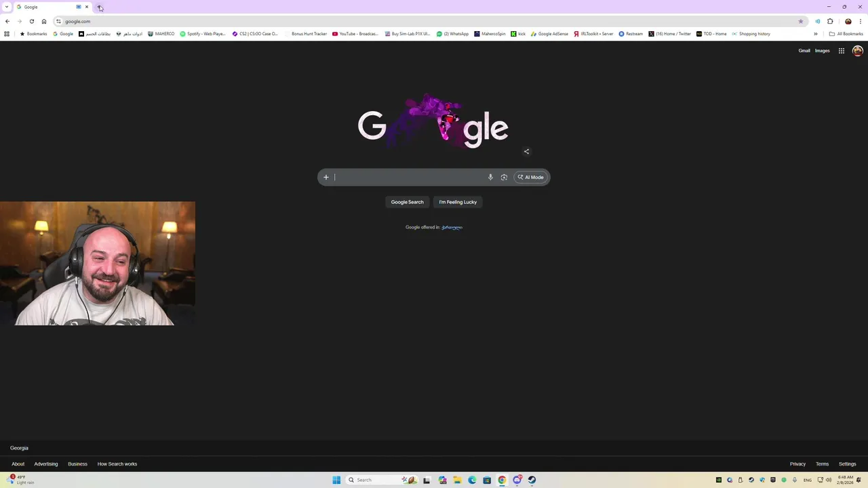Open Chrome three-dot menu
The image size is (868, 488).
[x=861, y=21]
